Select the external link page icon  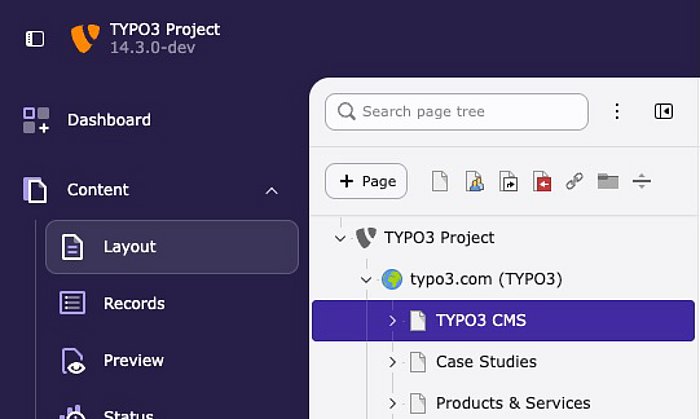[x=574, y=181]
